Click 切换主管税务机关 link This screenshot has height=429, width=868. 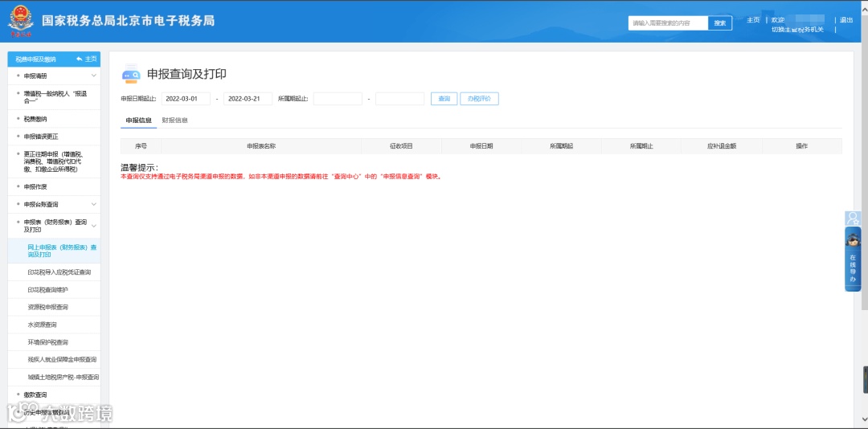tap(797, 30)
